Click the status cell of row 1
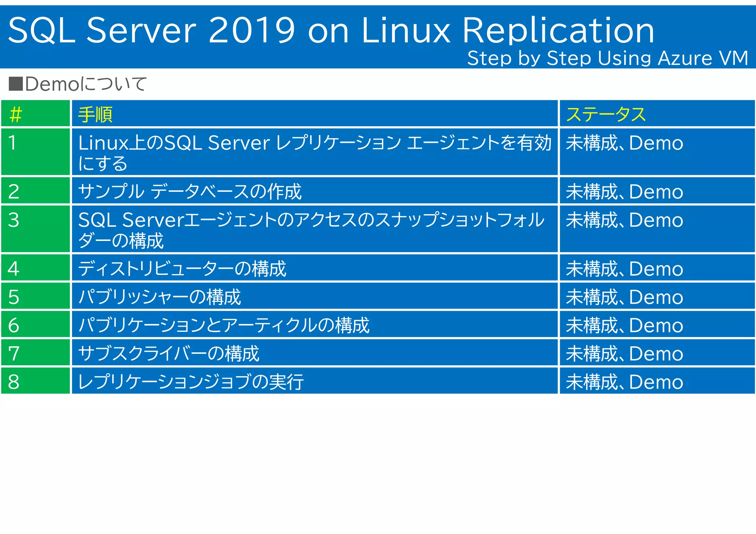 point(657,152)
